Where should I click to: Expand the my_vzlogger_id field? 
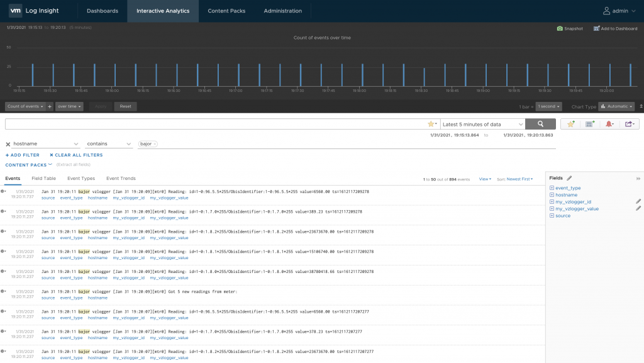point(552,201)
